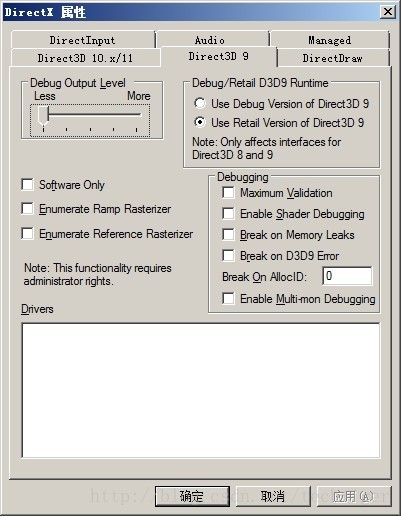The width and height of the screenshot is (401, 516).
Task: Click the Break On AllocID input field
Action: point(347,276)
